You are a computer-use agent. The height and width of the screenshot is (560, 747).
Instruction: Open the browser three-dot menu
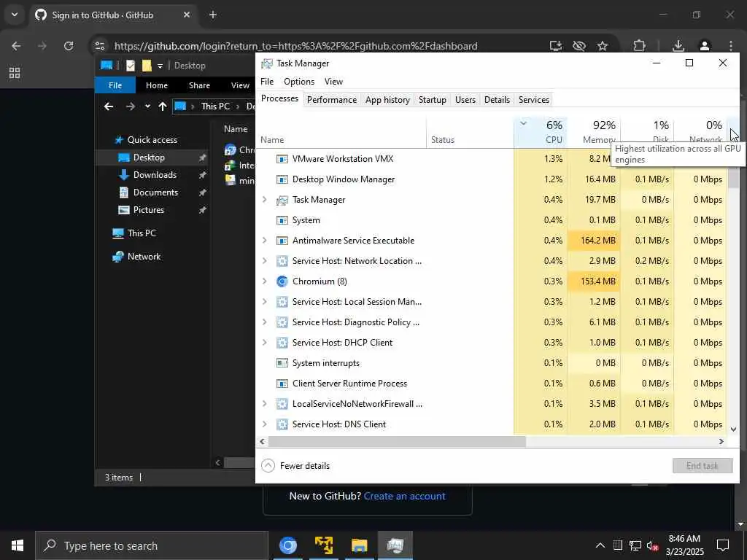[x=731, y=46]
